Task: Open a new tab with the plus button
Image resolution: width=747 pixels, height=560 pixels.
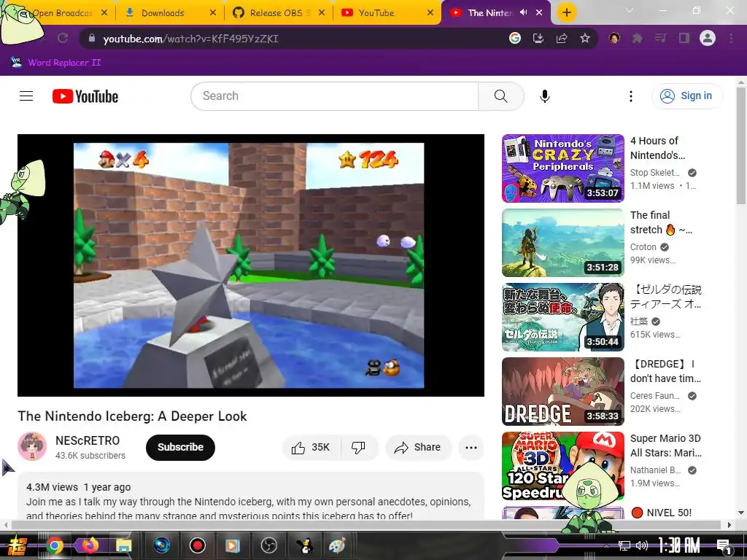Action: click(x=566, y=12)
